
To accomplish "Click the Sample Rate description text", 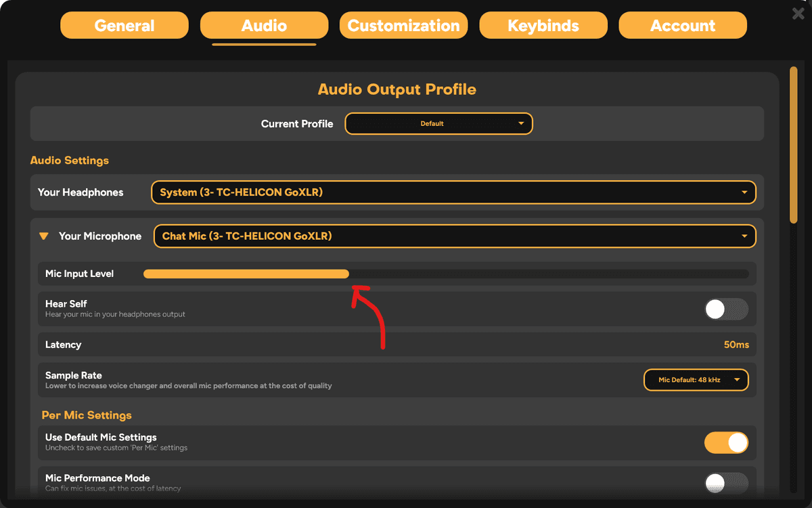I will (x=189, y=386).
